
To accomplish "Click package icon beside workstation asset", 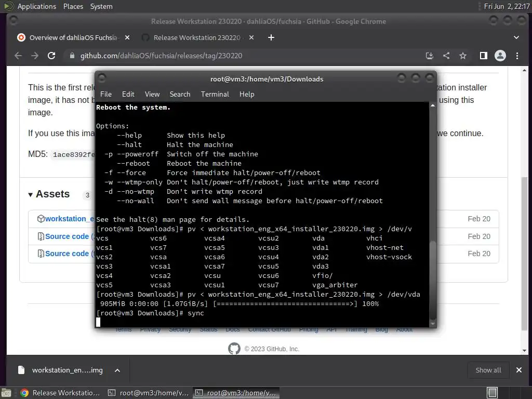I will point(41,219).
